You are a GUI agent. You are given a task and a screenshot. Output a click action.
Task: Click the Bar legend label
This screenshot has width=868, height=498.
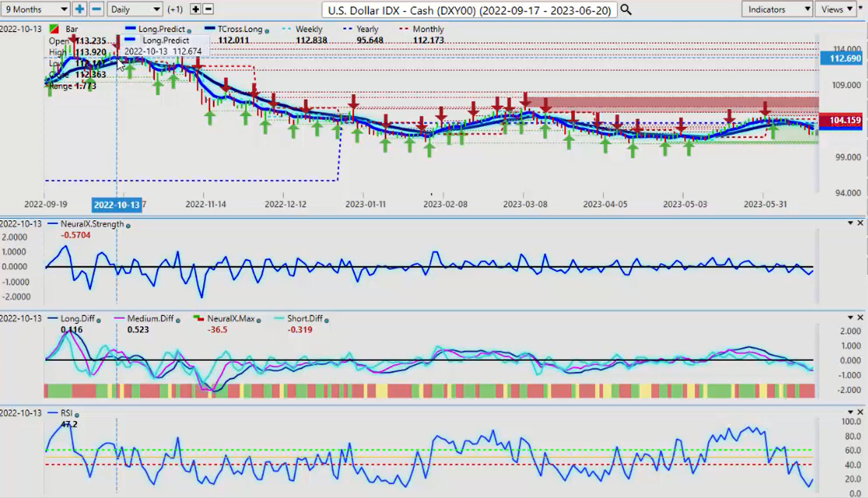pyautogui.click(x=72, y=29)
